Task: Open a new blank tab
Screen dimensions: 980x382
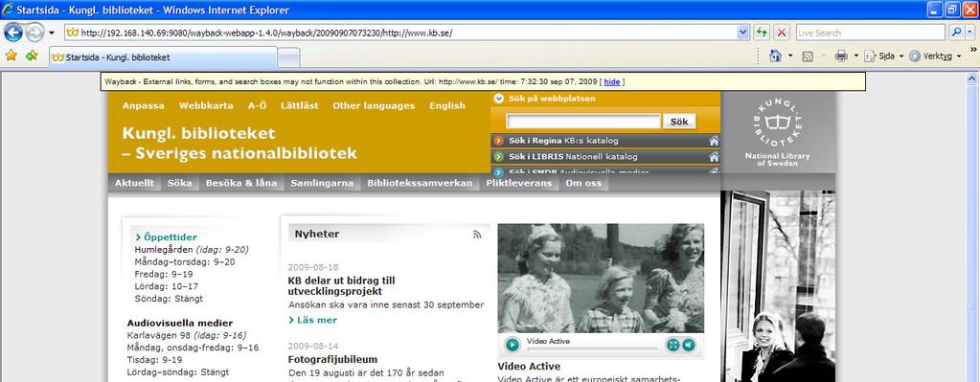Action: [288, 57]
